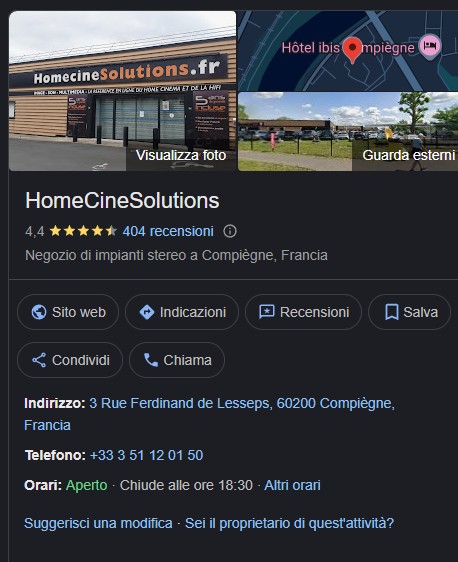Click Suggerisci una modifica
458x562 pixels.
(x=98, y=523)
